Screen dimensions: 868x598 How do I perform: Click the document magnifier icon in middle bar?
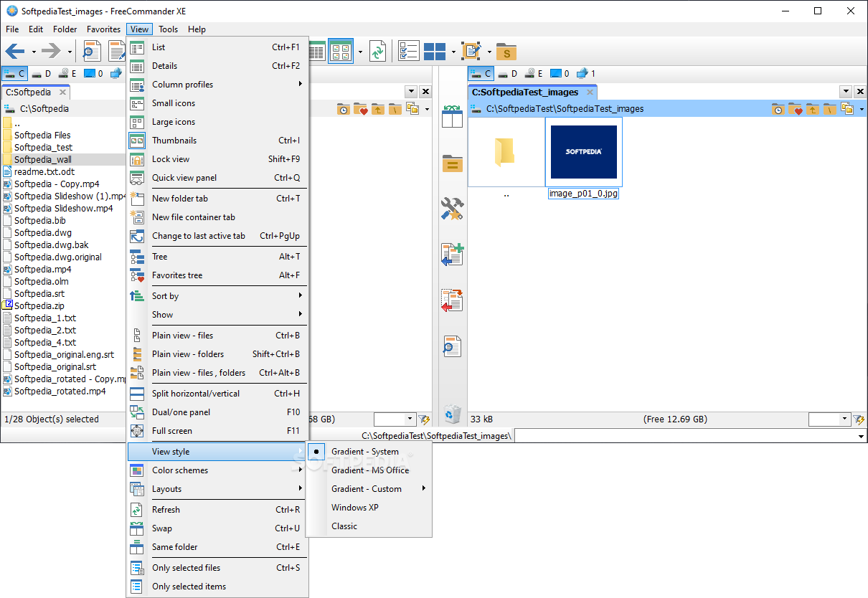point(452,347)
